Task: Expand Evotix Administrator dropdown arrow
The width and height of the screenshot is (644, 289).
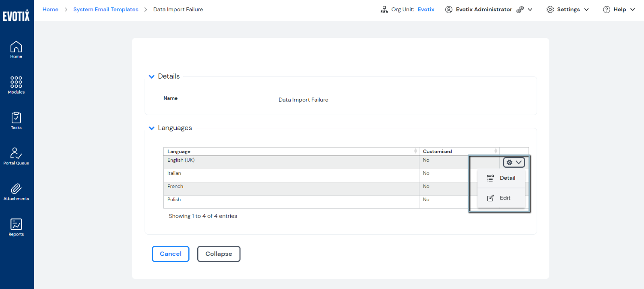Action: point(530,10)
